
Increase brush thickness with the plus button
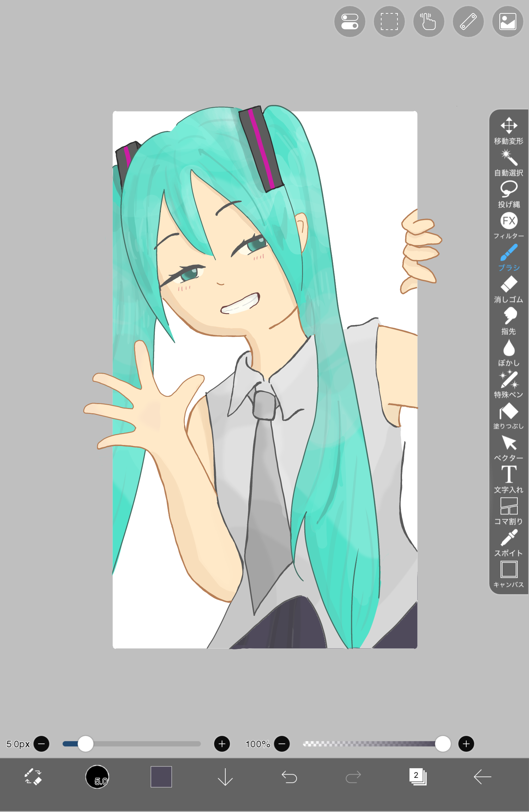click(x=222, y=744)
